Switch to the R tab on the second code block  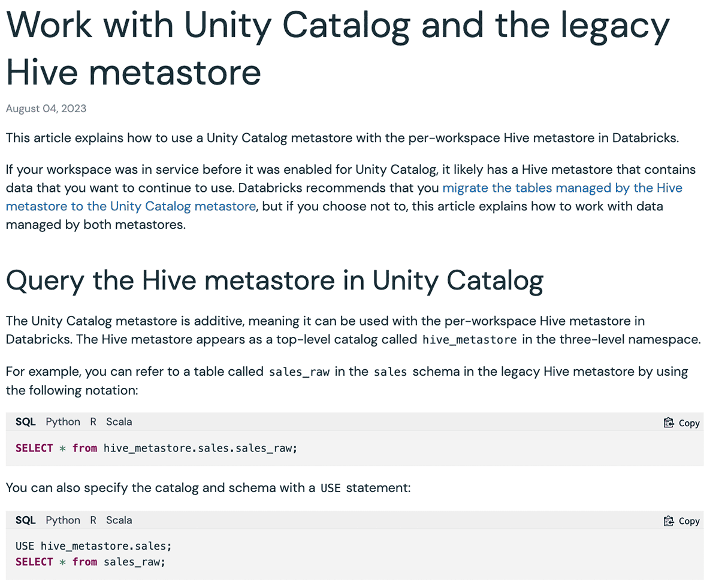[x=93, y=520]
